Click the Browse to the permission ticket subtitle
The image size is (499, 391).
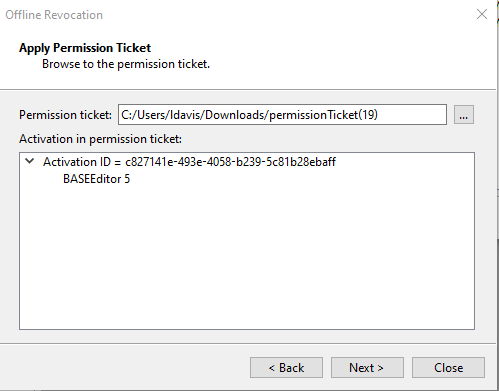tap(126, 64)
